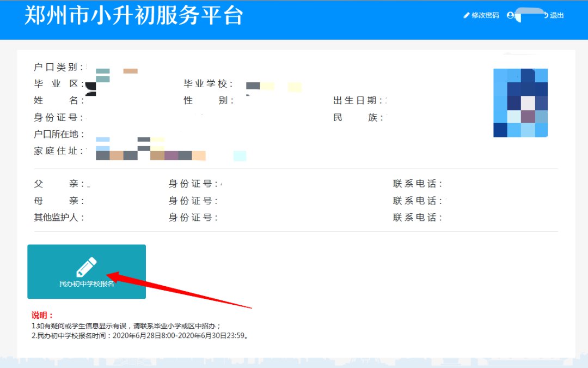Click the power icon next to 退出
This screenshot has height=368, width=588.
click(546, 15)
